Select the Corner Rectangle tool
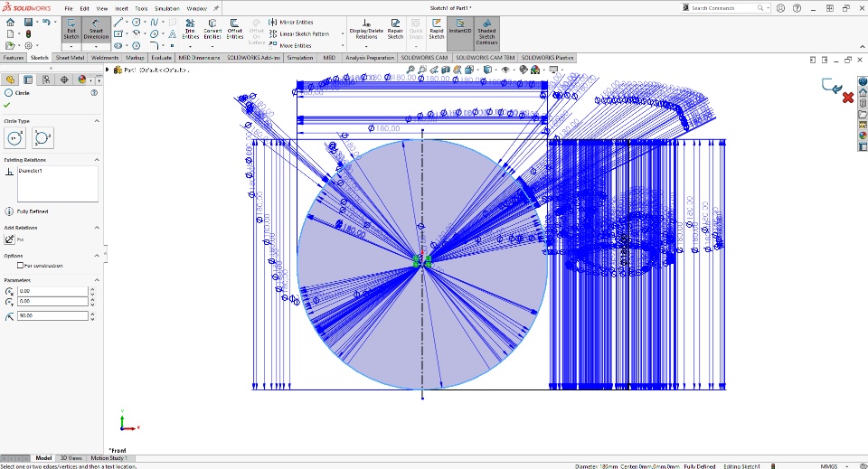The height and width of the screenshot is (469, 868). coord(118,33)
